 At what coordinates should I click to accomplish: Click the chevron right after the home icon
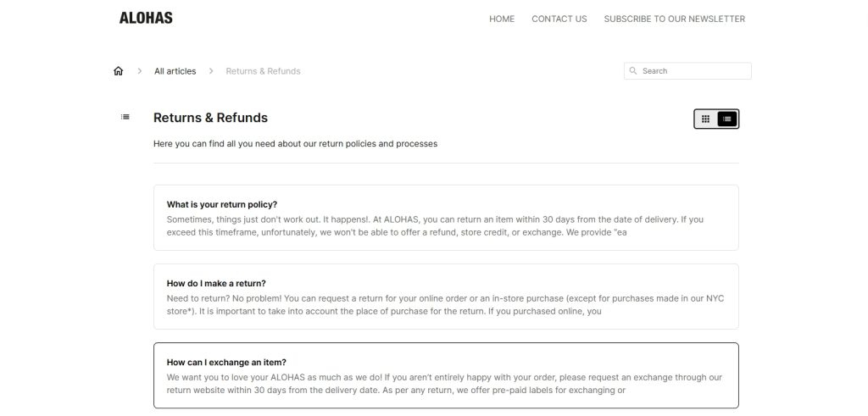(x=140, y=71)
